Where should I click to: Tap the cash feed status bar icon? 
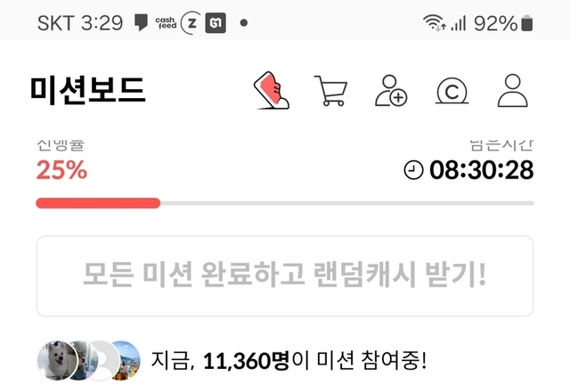pyautogui.click(x=166, y=23)
